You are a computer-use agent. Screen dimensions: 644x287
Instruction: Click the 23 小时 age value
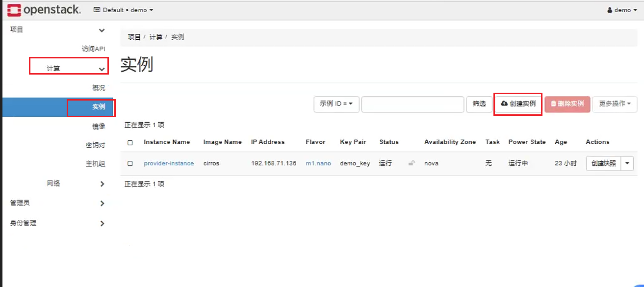(566, 163)
